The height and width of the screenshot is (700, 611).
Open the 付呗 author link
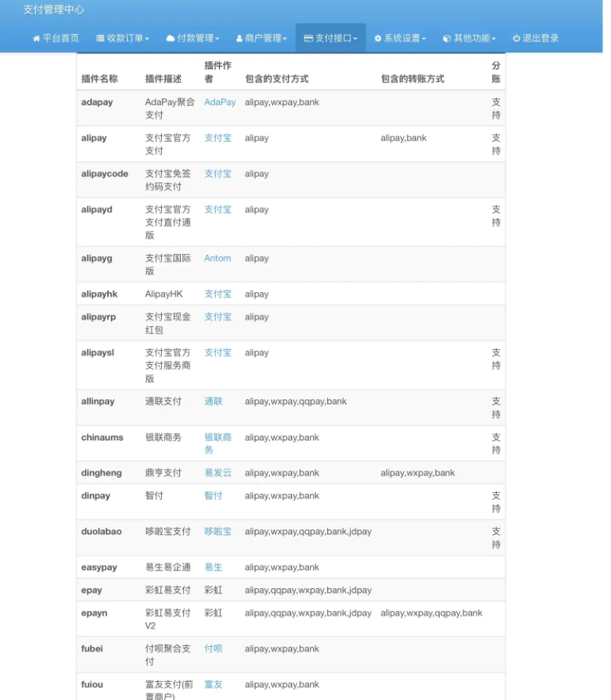click(x=213, y=648)
